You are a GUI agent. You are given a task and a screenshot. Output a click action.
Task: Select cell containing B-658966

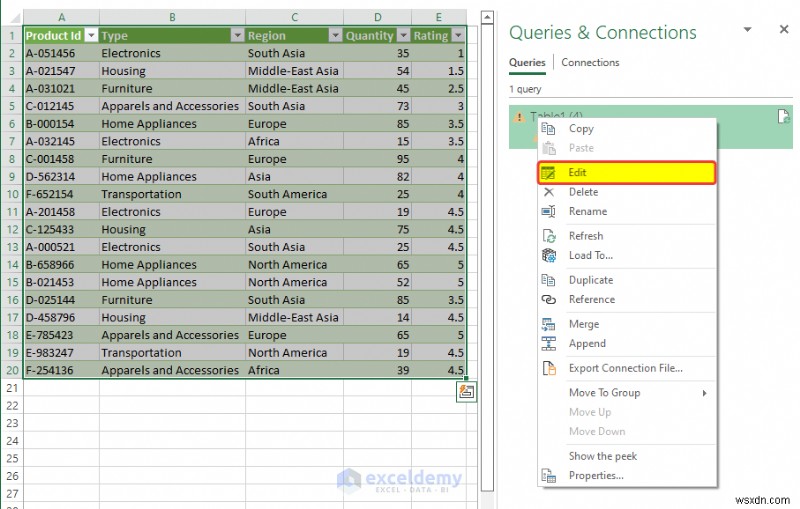click(61, 265)
